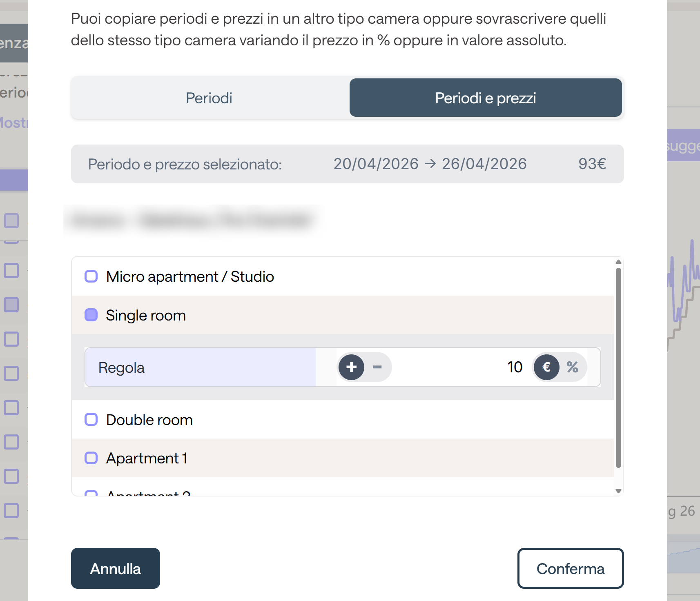Image resolution: width=700 pixels, height=601 pixels.
Task: Check the Double room checkbox
Action: 91,419
